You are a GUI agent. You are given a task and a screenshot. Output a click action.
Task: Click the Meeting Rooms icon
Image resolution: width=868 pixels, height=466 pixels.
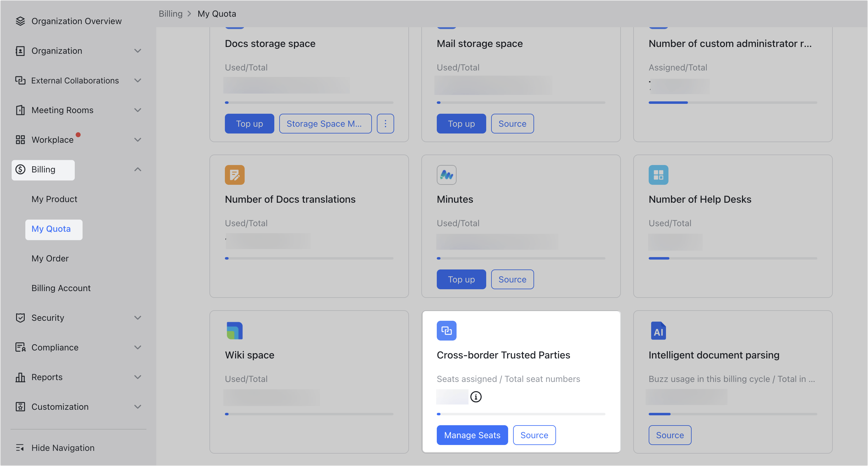(x=20, y=110)
